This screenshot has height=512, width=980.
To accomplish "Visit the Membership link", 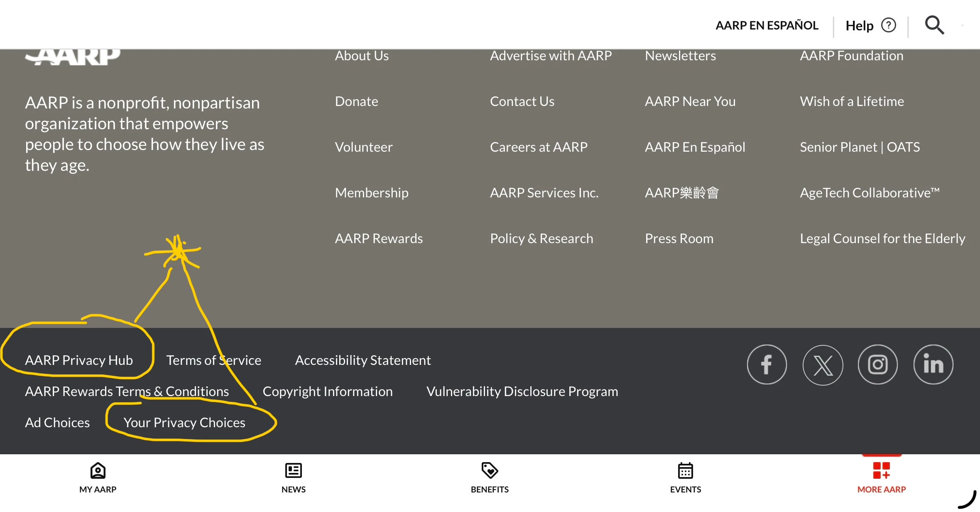I will (372, 193).
